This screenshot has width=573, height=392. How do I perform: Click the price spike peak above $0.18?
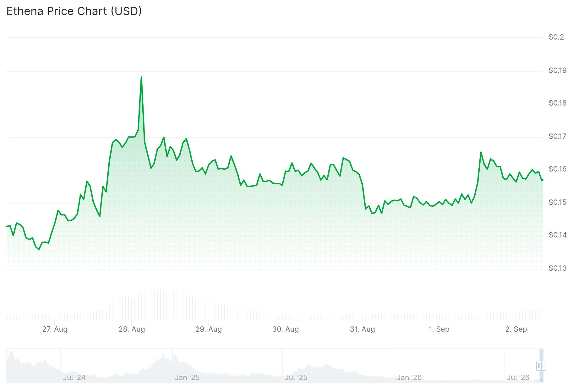pyautogui.click(x=141, y=77)
